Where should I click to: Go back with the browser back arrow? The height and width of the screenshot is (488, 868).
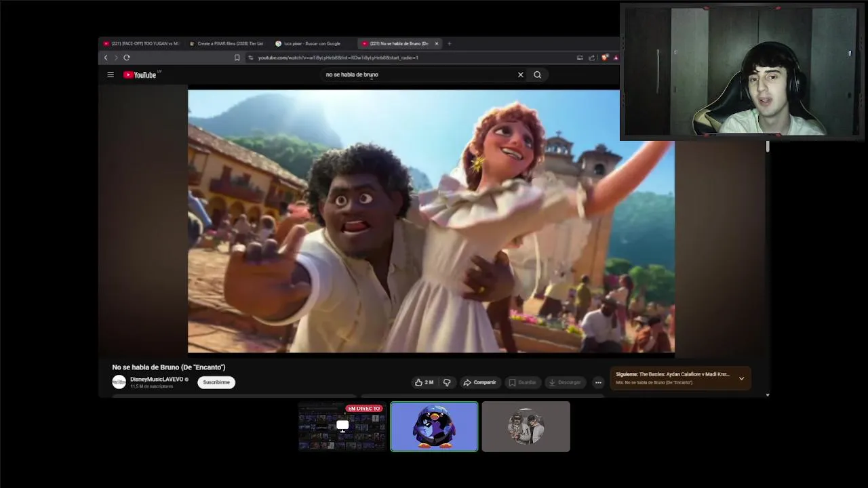tap(106, 58)
